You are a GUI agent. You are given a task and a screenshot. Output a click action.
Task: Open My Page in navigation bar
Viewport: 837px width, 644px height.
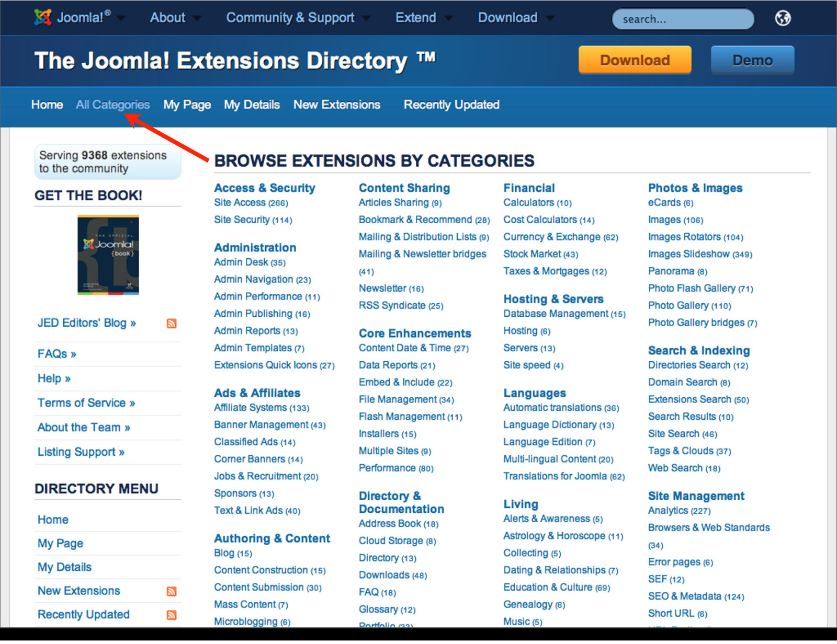pyautogui.click(x=187, y=105)
